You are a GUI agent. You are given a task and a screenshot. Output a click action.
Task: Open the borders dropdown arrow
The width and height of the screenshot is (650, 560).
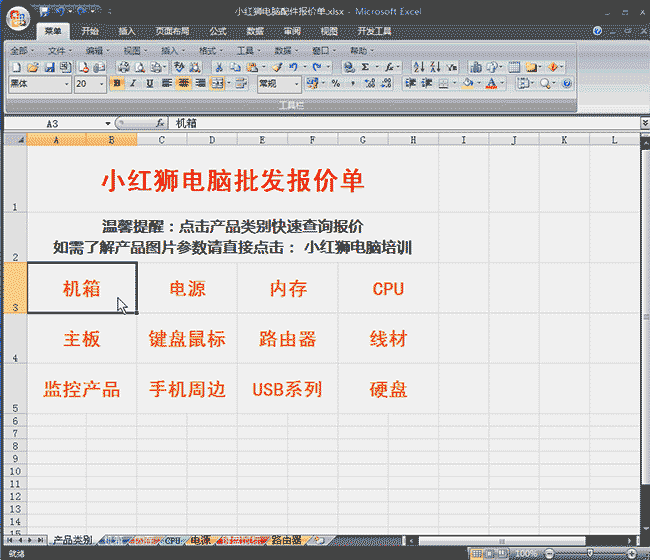click(x=454, y=84)
